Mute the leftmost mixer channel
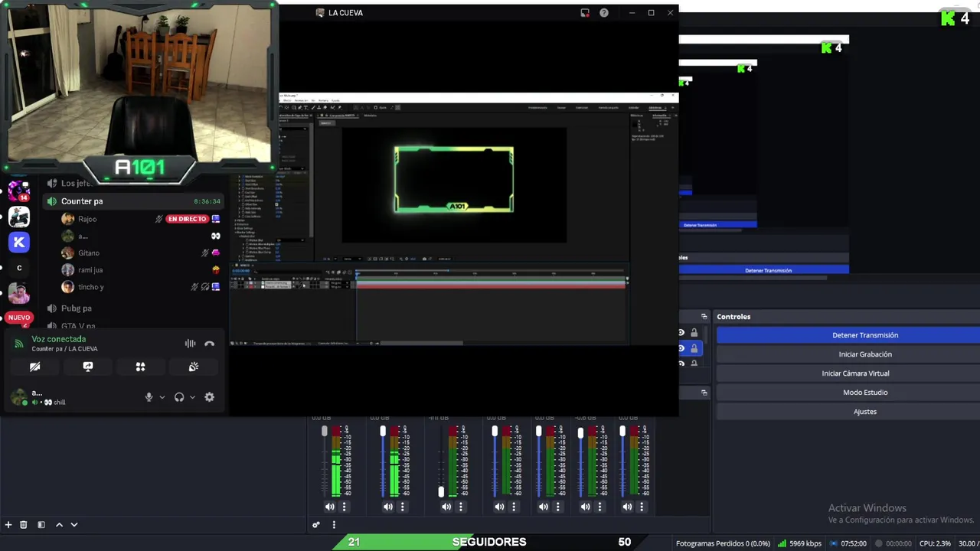 tap(330, 507)
